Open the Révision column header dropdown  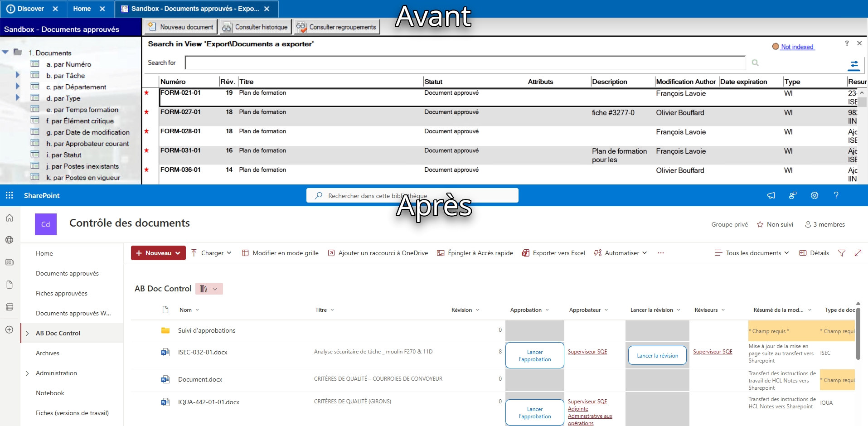pos(478,310)
